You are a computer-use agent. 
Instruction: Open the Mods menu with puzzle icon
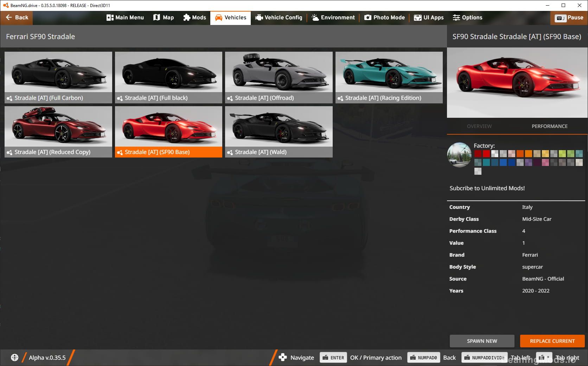[194, 18]
